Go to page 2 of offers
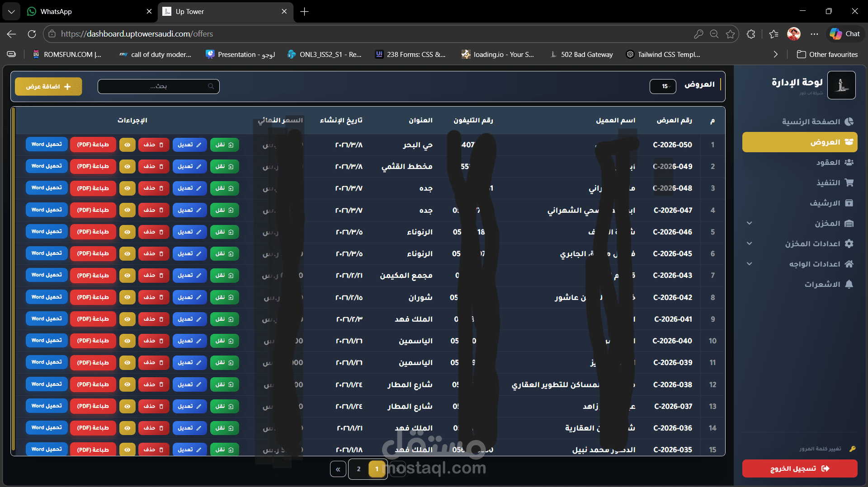 359,469
